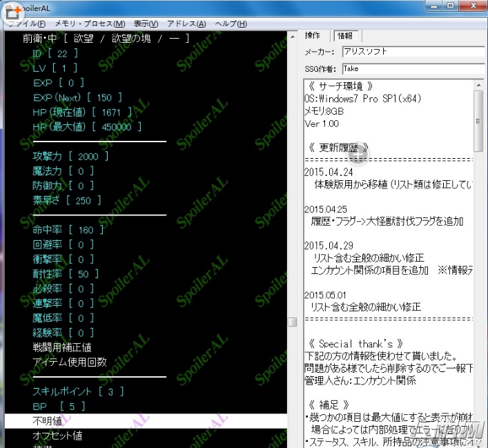Switch to the 情報 tab
This screenshot has height=448, width=488.
[x=345, y=36]
